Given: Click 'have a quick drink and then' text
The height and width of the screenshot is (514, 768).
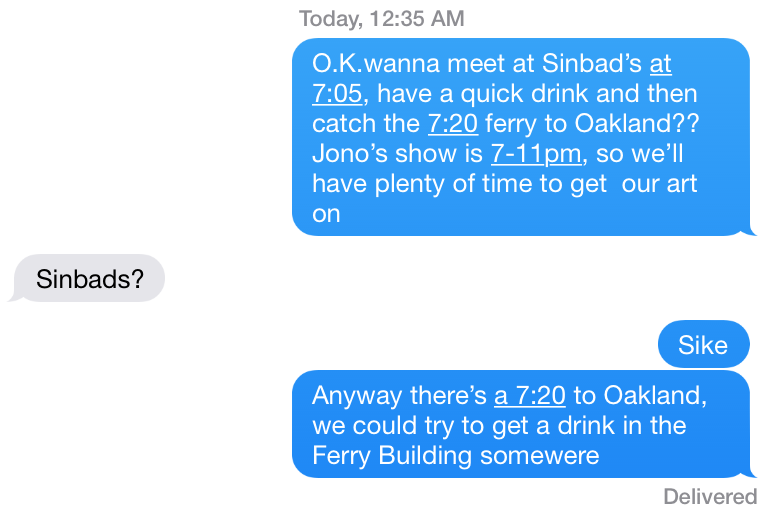Looking at the screenshot, I should click(x=537, y=93).
